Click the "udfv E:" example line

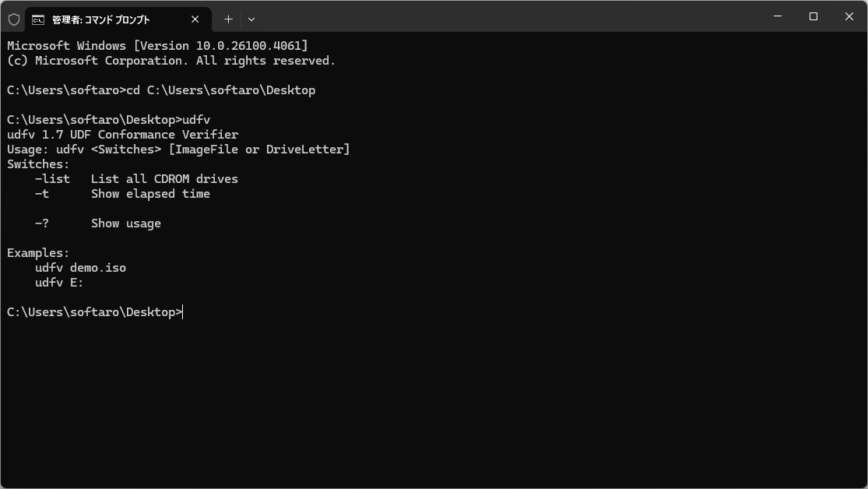tap(59, 283)
